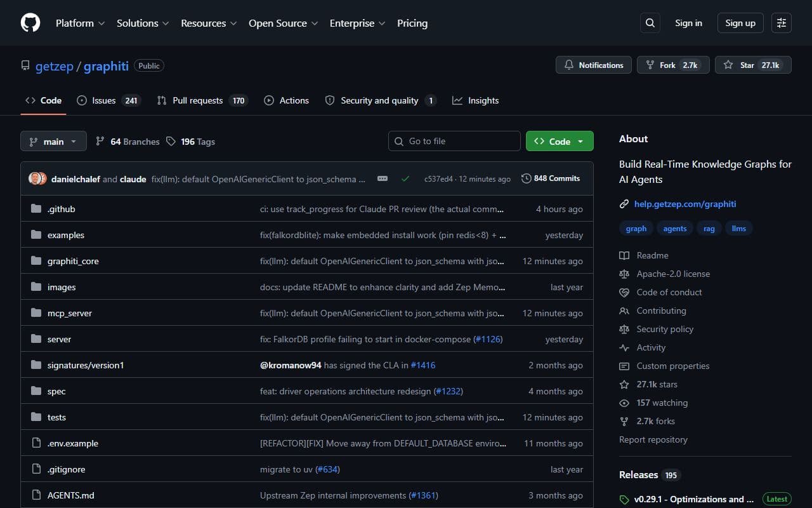Click the tag icon beside 196 Tags

[x=171, y=142]
